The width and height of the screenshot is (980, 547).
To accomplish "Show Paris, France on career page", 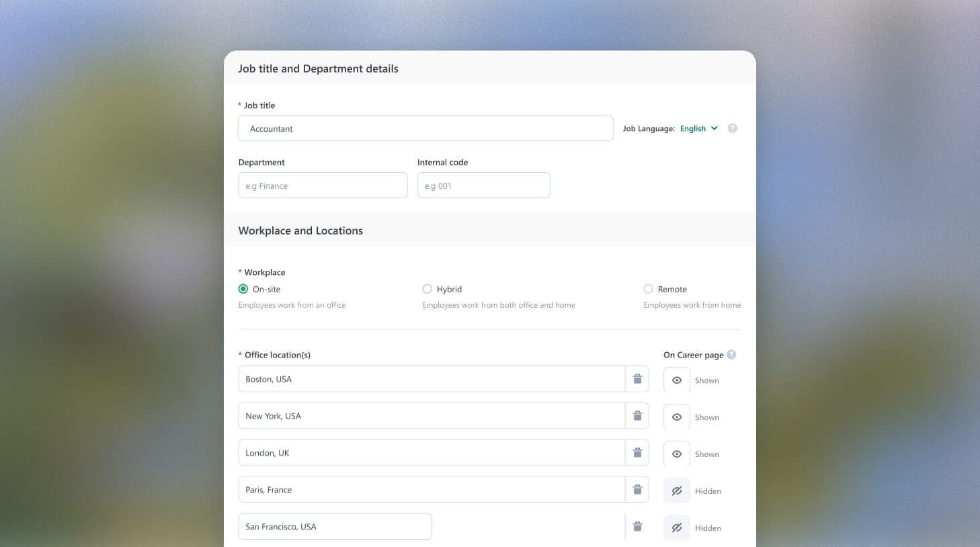I will coord(677,491).
